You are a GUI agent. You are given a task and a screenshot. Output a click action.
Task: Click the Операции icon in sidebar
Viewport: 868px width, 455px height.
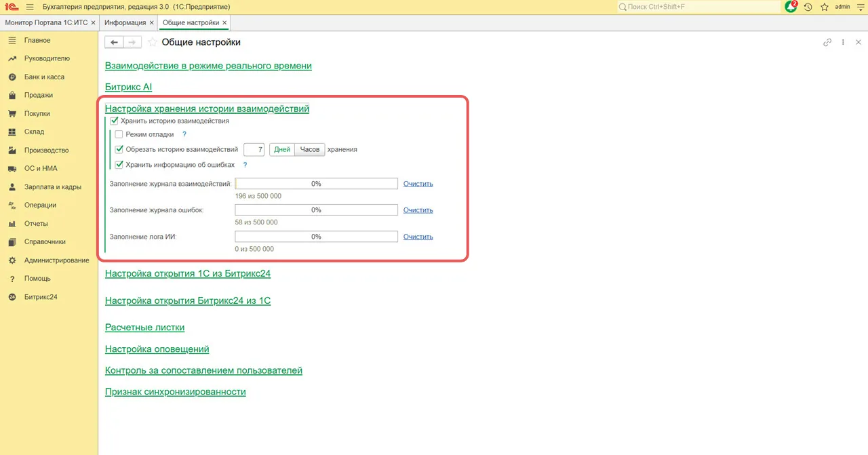pyautogui.click(x=12, y=205)
